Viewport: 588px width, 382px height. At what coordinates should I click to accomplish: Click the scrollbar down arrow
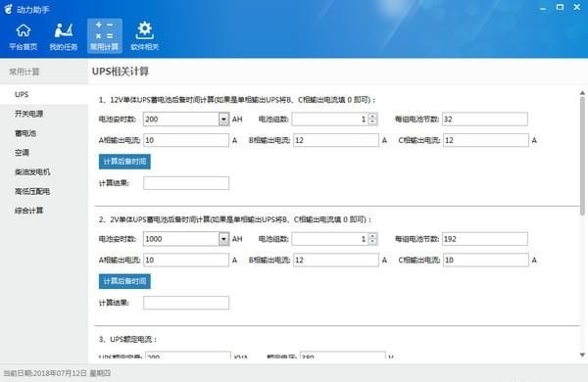click(582, 355)
